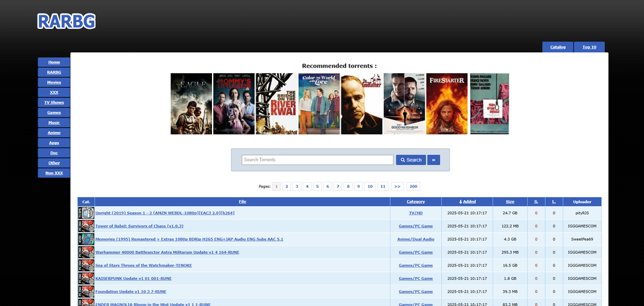Go to page 11
The width and height of the screenshot is (644, 306).
click(382, 187)
